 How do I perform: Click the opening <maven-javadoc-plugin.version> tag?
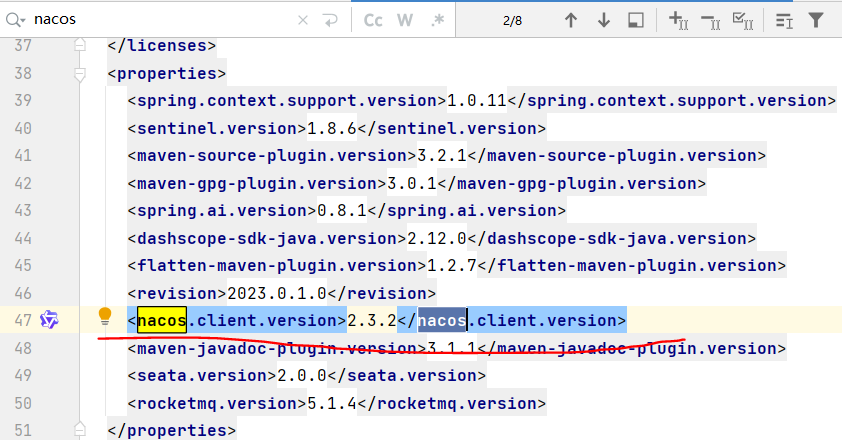point(277,349)
